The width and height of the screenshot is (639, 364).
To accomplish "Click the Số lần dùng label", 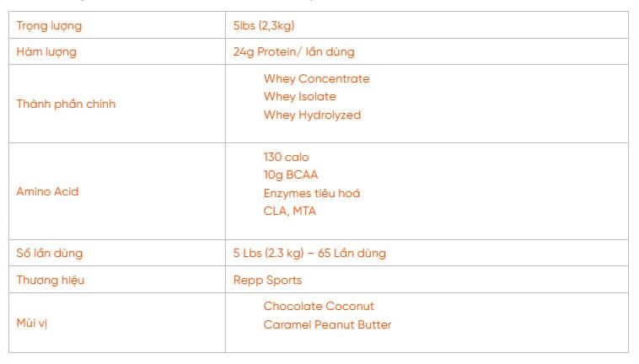I will tap(50, 253).
